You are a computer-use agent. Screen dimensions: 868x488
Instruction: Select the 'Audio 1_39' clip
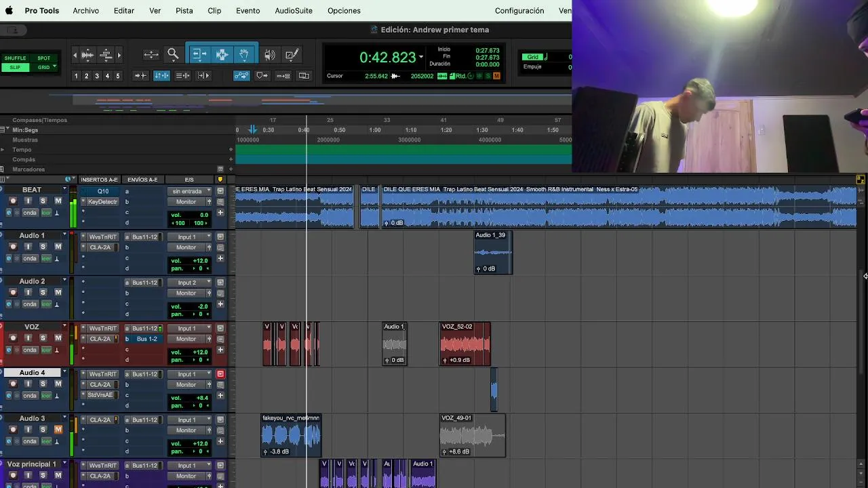[x=493, y=252]
